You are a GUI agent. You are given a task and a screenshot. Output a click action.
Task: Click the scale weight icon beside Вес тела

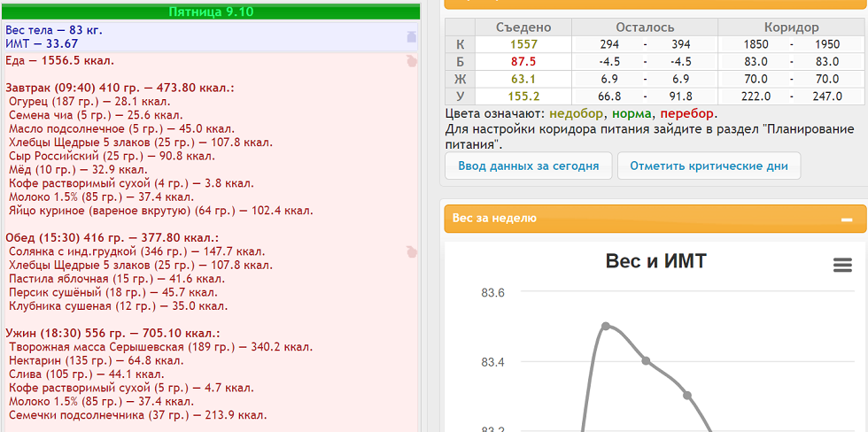(x=411, y=37)
